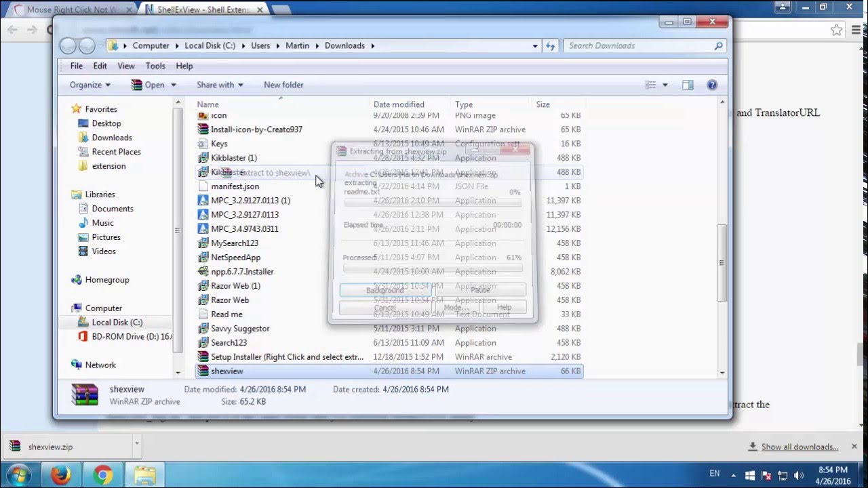Select Local Disk (C:) in navigation tree

(x=117, y=323)
